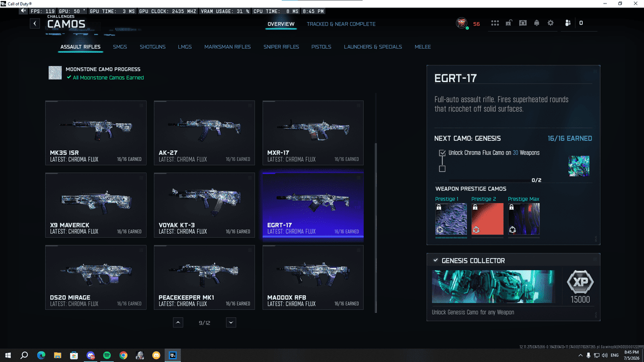Screen dimensions: 644x362
Task: Go to previous weapons page arrow
Action: (178, 323)
